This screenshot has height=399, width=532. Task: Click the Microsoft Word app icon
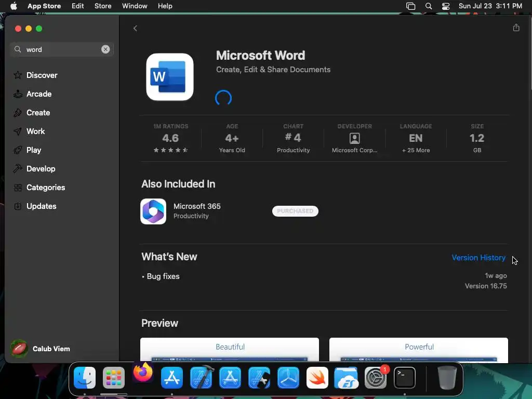tap(170, 77)
